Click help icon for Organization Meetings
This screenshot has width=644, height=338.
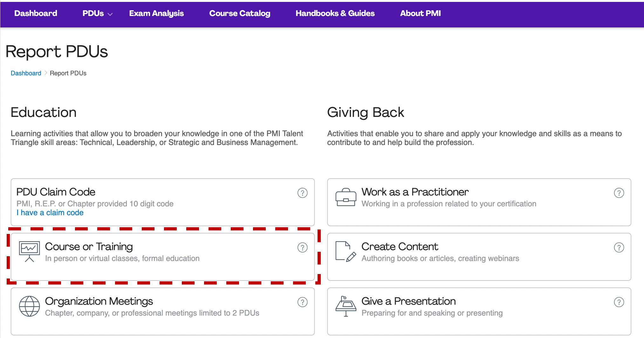click(302, 302)
